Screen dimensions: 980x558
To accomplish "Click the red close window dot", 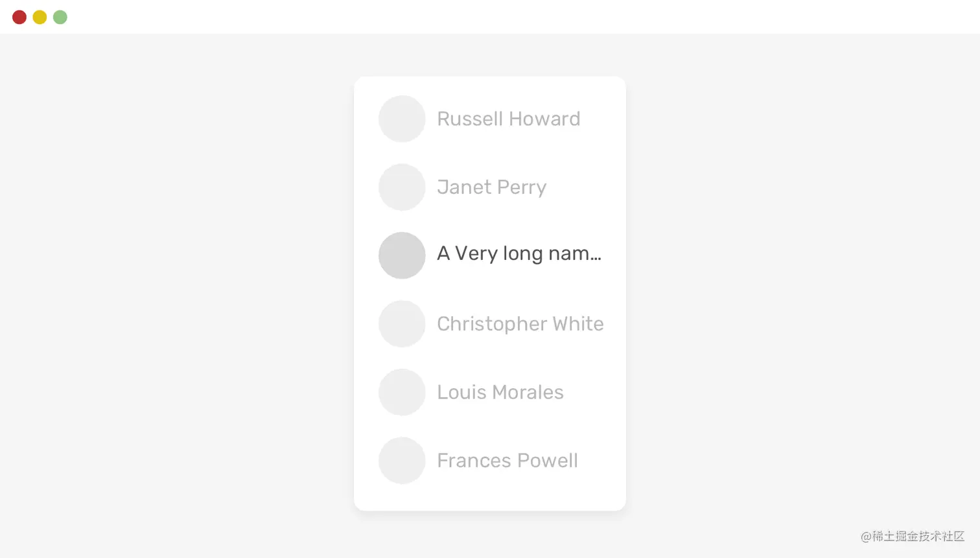I will click(x=19, y=17).
